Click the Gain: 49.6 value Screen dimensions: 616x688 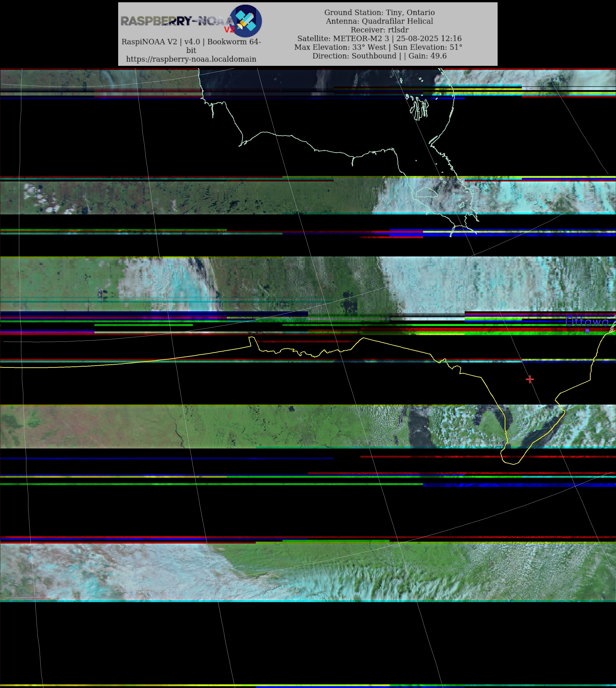pos(427,56)
